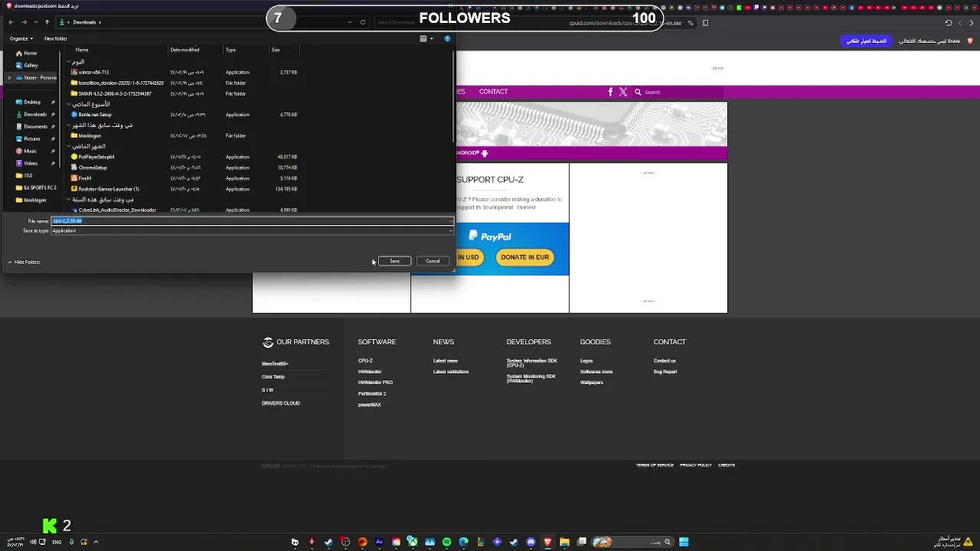This screenshot has width=980, height=551.
Task: Sort files by Size column
Action: 276,50
